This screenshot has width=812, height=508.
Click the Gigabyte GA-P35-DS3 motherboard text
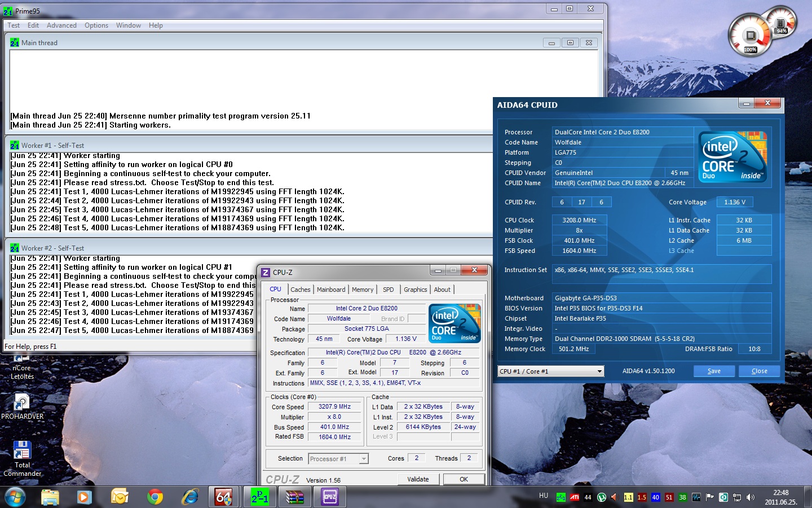pyautogui.click(x=585, y=298)
